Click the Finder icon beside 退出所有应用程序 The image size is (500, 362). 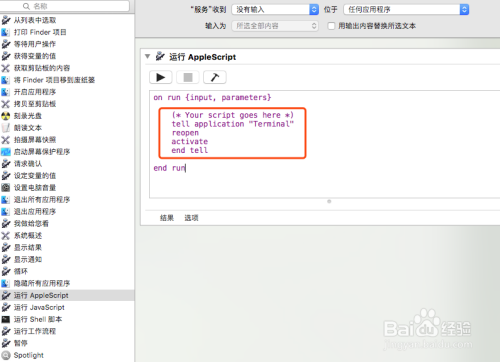(6, 200)
